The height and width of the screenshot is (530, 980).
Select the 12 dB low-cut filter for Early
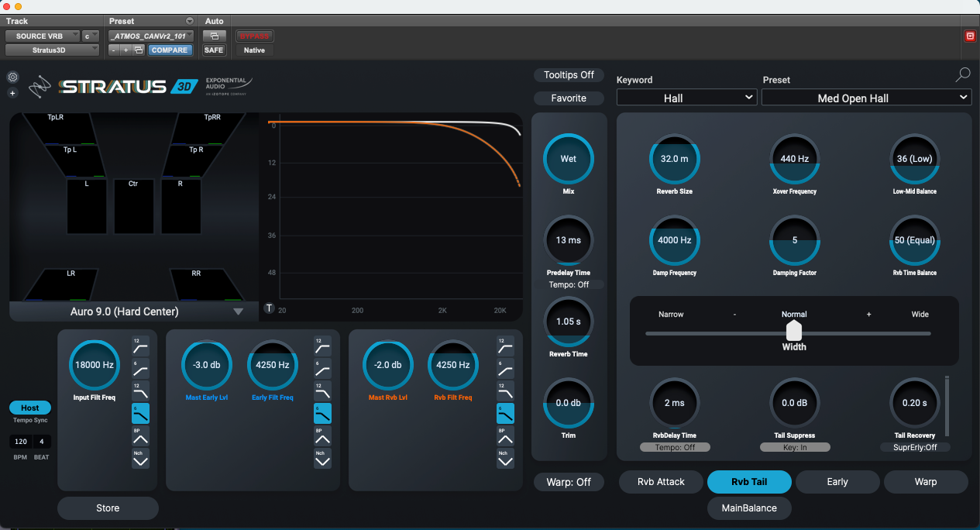tap(322, 346)
